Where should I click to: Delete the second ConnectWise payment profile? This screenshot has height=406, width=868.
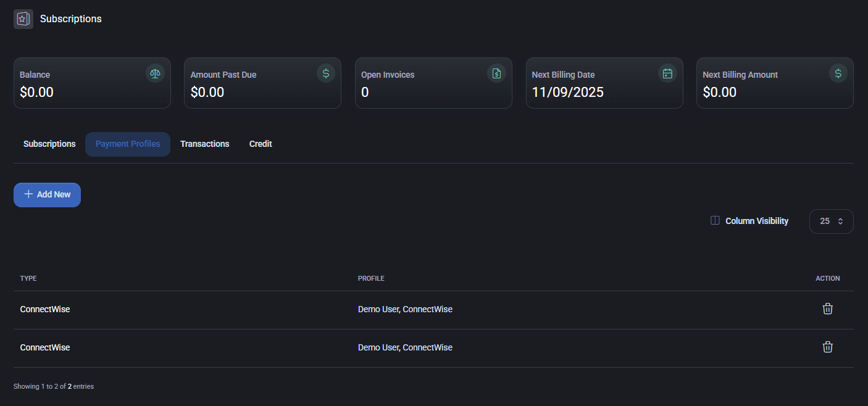tap(827, 347)
